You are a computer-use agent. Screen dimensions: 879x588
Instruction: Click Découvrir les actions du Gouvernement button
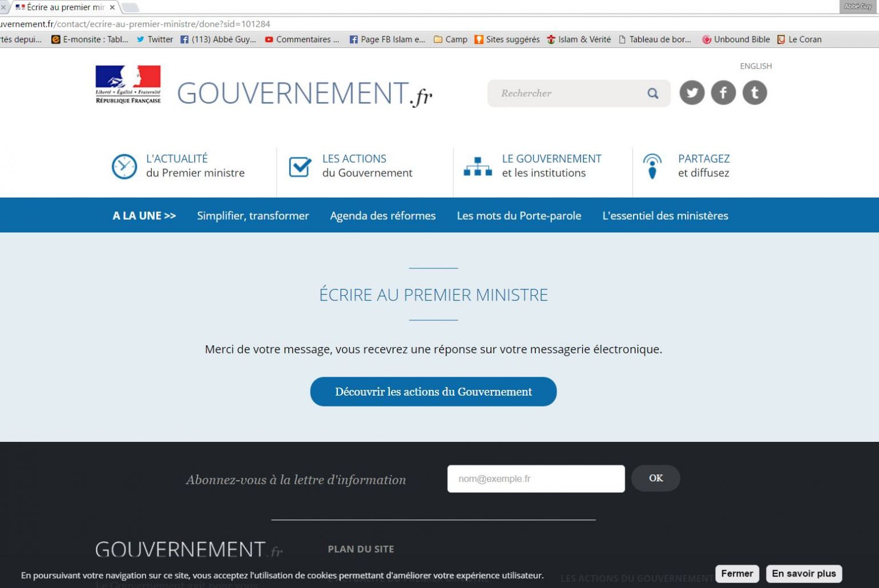433,392
